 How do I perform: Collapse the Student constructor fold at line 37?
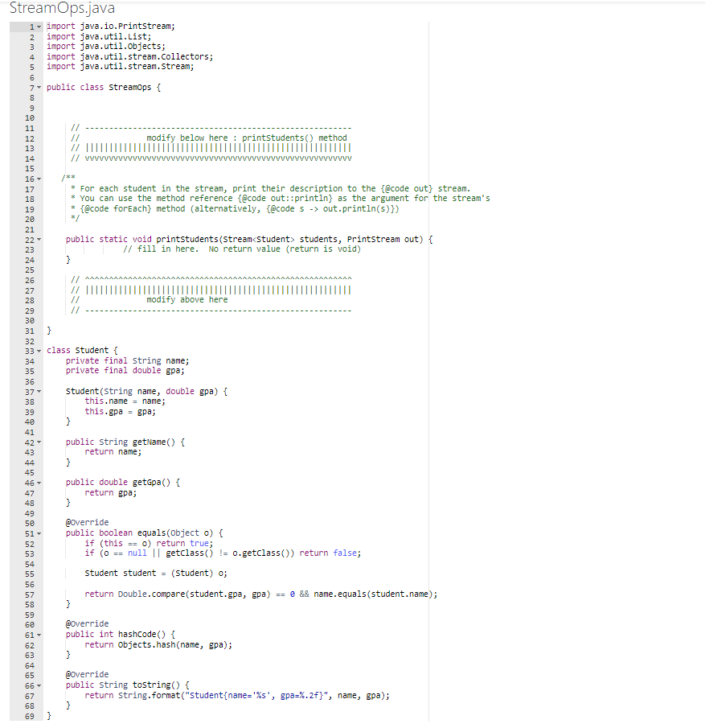click(x=39, y=392)
